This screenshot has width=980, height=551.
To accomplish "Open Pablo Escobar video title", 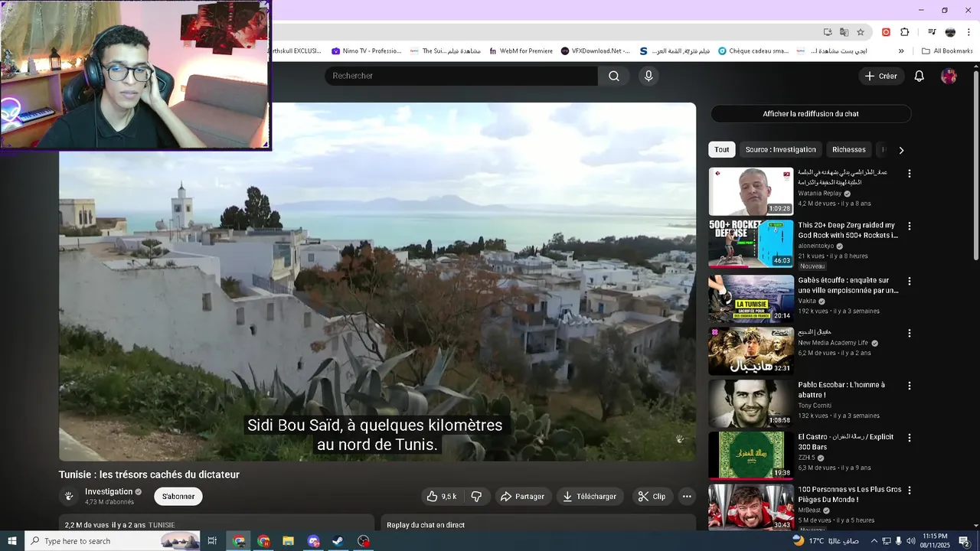I will tap(841, 390).
